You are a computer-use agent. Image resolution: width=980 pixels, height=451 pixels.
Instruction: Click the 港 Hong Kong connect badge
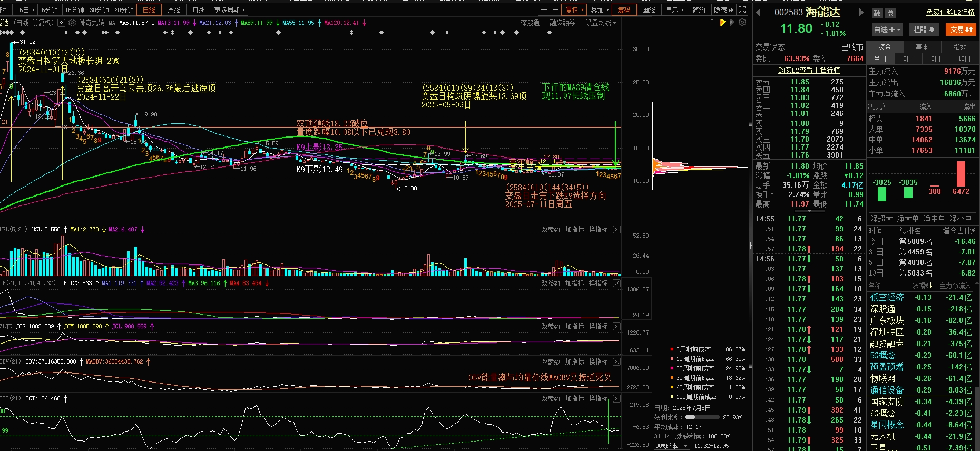pos(890,13)
